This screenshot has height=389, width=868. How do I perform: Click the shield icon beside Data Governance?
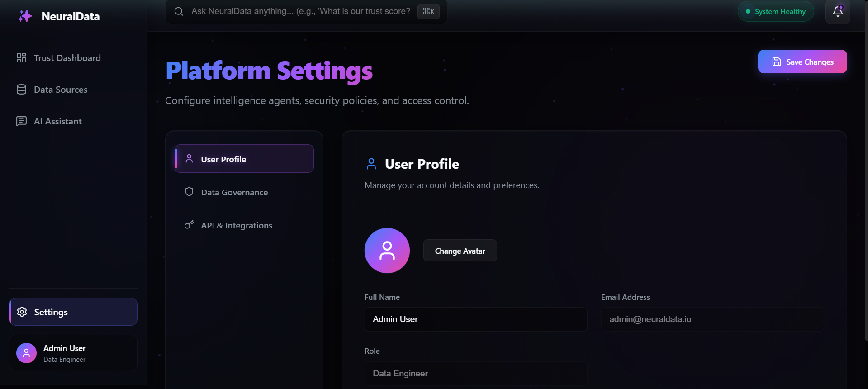pyautogui.click(x=189, y=192)
